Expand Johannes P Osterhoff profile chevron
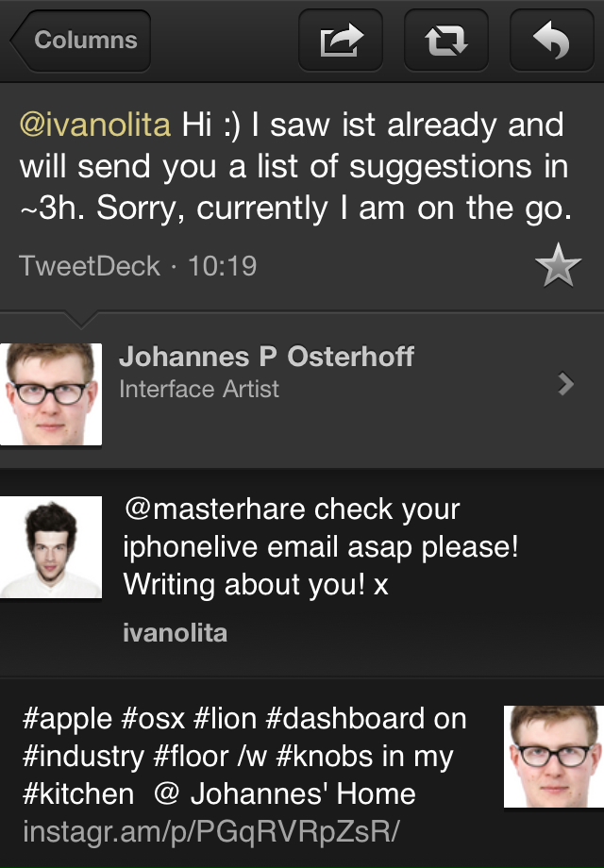The width and height of the screenshot is (604, 868). 565,383
